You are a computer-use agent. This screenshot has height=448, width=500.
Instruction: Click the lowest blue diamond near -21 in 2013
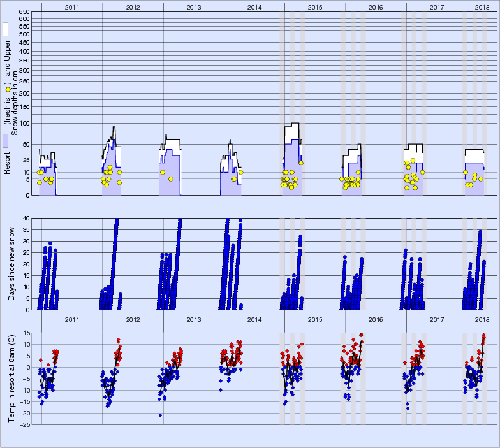coord(161,415)
